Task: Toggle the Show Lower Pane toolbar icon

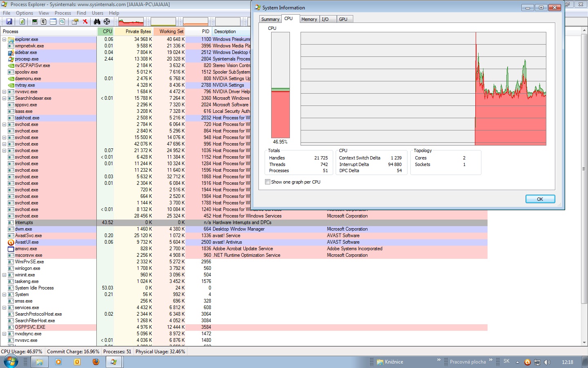Action: 53,22
